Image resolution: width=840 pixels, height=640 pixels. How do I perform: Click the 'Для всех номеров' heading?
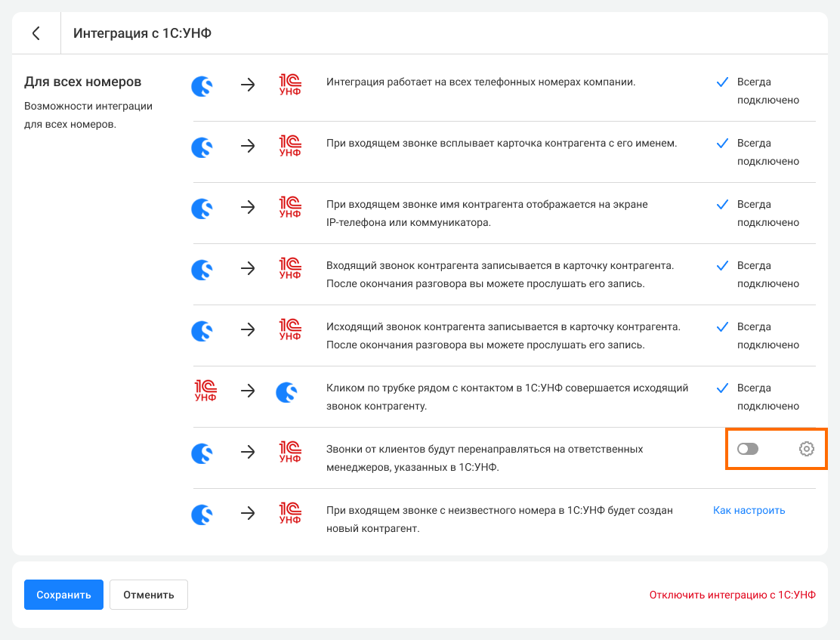[83, 82]
